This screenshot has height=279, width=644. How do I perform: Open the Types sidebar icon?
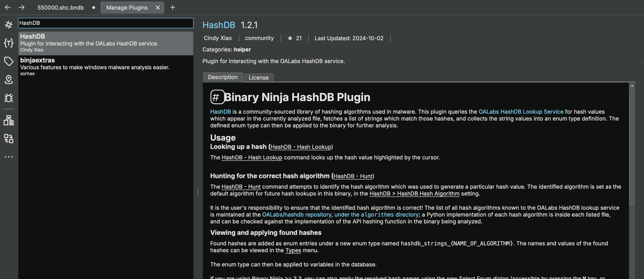pos(8,43)
